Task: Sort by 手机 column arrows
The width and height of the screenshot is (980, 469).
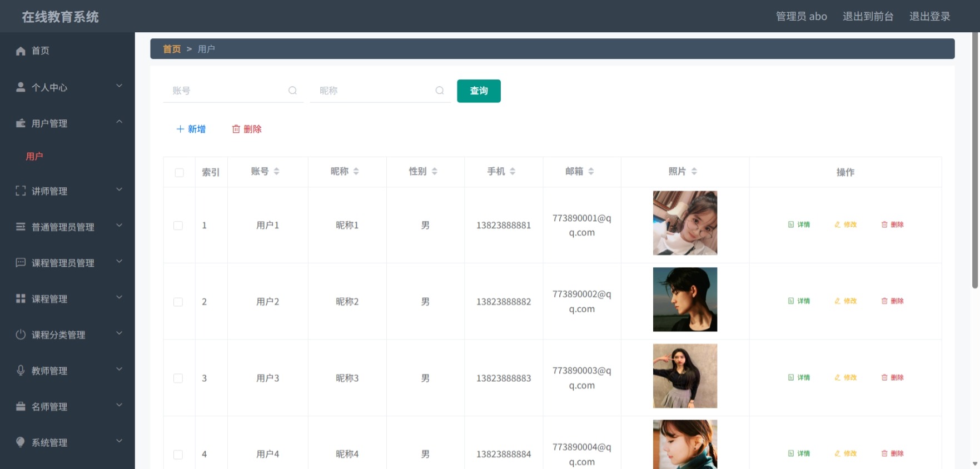Action: (513, 171)
